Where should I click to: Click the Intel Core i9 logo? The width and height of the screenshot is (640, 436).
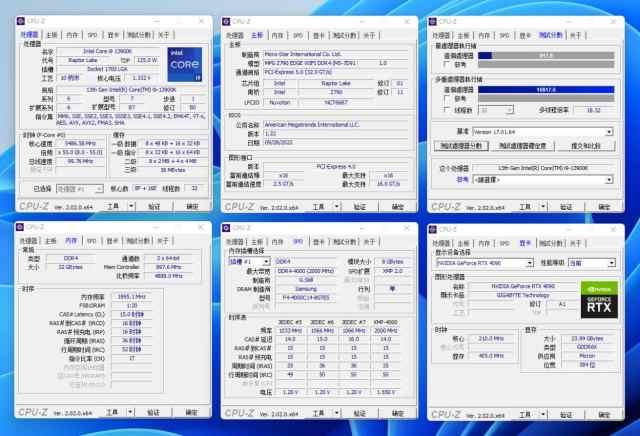tap(185, 65)
